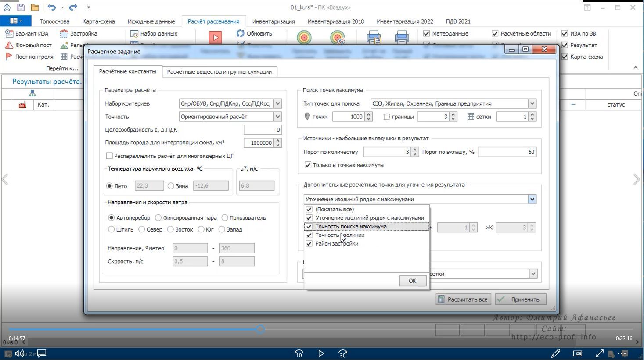The image size is (644, 360).
Task: Enter full screen with diagonal arrows icon
Action: [x=600, y=353]
